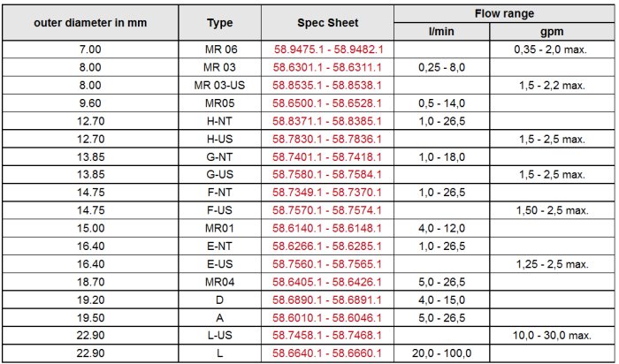Click the "outer diameter in mm" column header
619x364 pixels.
click(x=91, y=22)
